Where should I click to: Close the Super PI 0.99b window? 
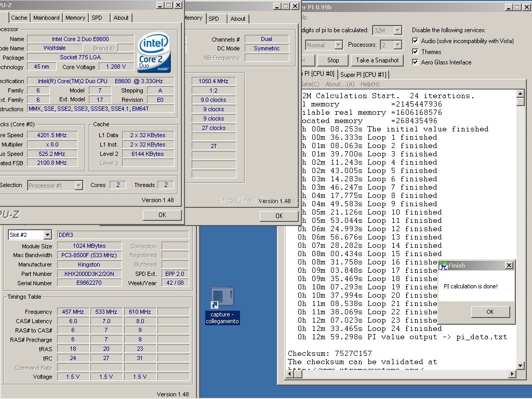(526, 7)
